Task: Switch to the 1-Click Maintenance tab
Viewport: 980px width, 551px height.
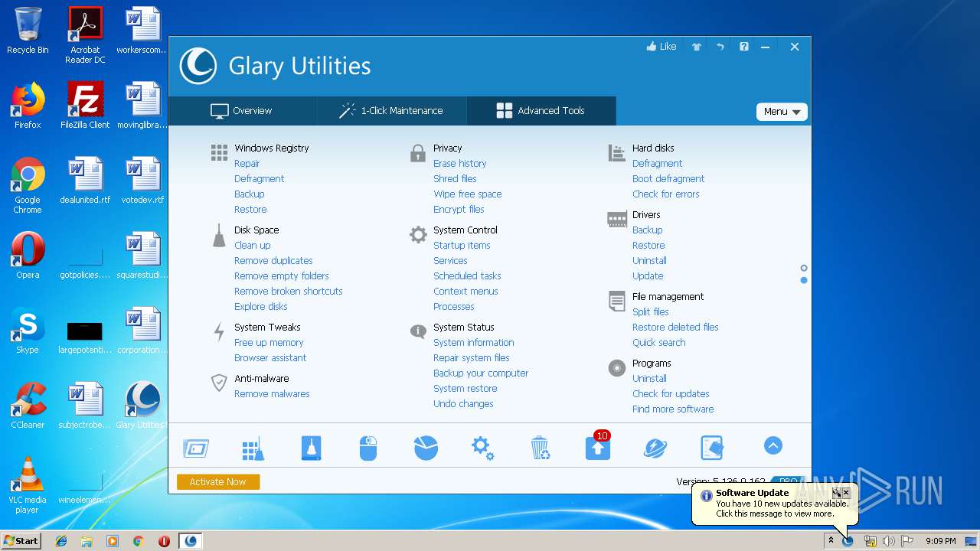Action: [x=390, y=111]
